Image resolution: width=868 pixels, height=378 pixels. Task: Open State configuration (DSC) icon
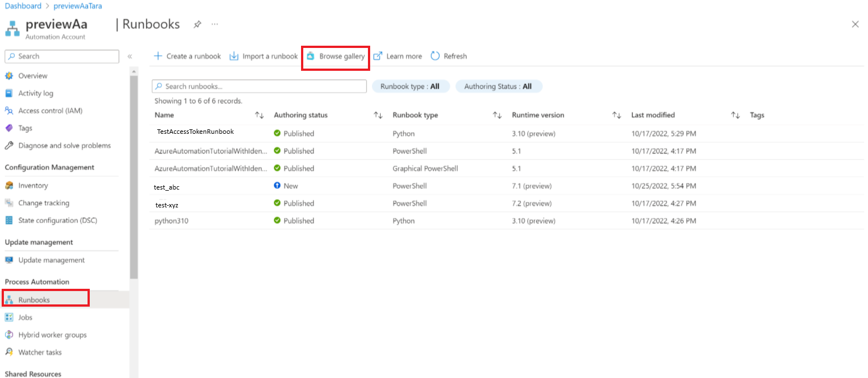pos(9,220)
